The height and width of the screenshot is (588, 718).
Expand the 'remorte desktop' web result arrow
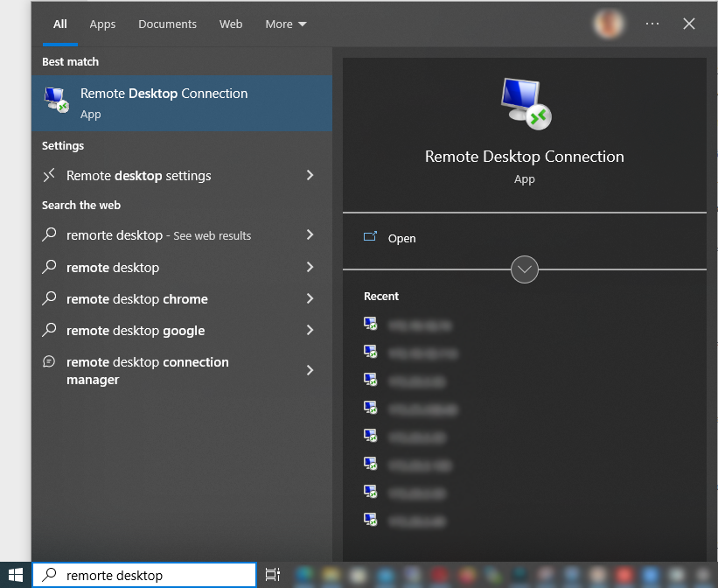[x=310, y=234]
